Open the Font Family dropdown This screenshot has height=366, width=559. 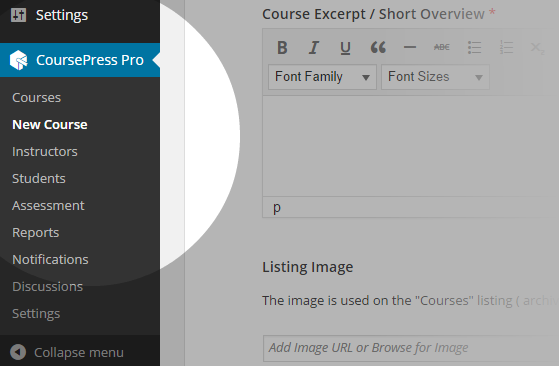(x=322, y=77)
